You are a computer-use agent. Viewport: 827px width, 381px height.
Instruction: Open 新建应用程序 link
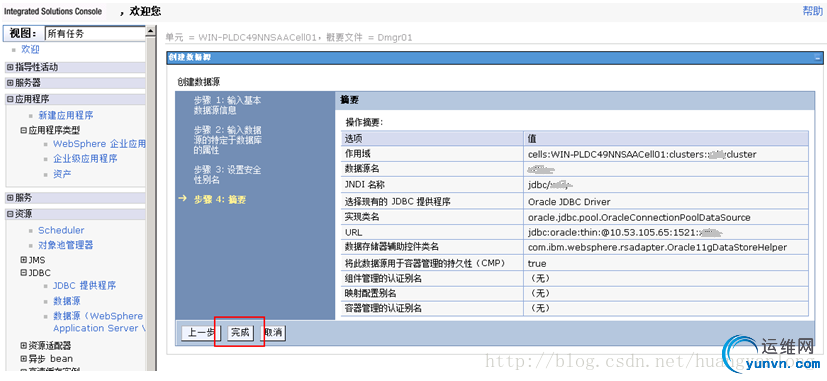pos(66,116)
